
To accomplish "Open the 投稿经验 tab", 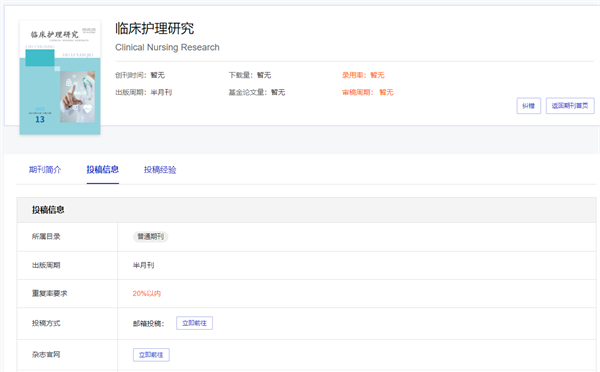I will point(160,170).
